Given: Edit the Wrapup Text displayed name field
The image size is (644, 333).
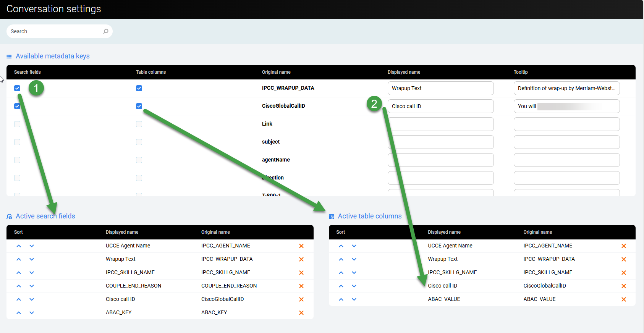Looking at the screenshot, I should (440, 88).
